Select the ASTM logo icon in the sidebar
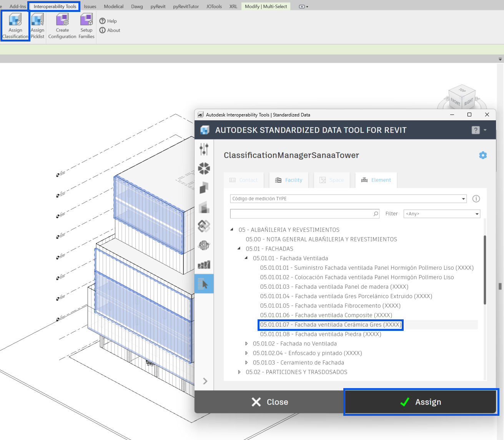This screenshot has width=504, height=440. coord(204,245)
